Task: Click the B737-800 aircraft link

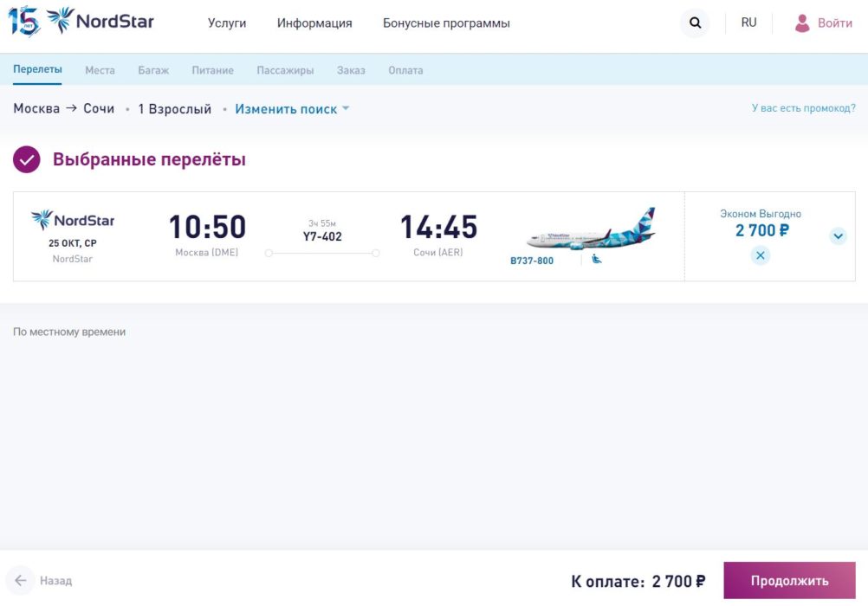Action: (532, 261)
